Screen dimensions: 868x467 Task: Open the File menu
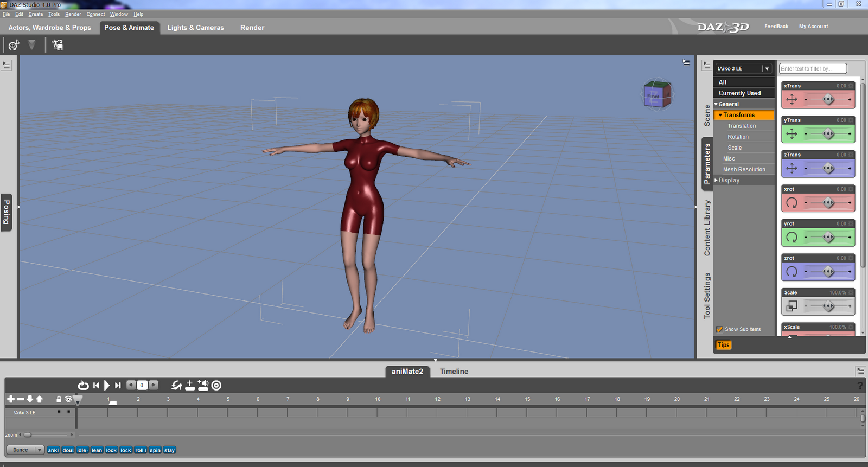(7, 14)
